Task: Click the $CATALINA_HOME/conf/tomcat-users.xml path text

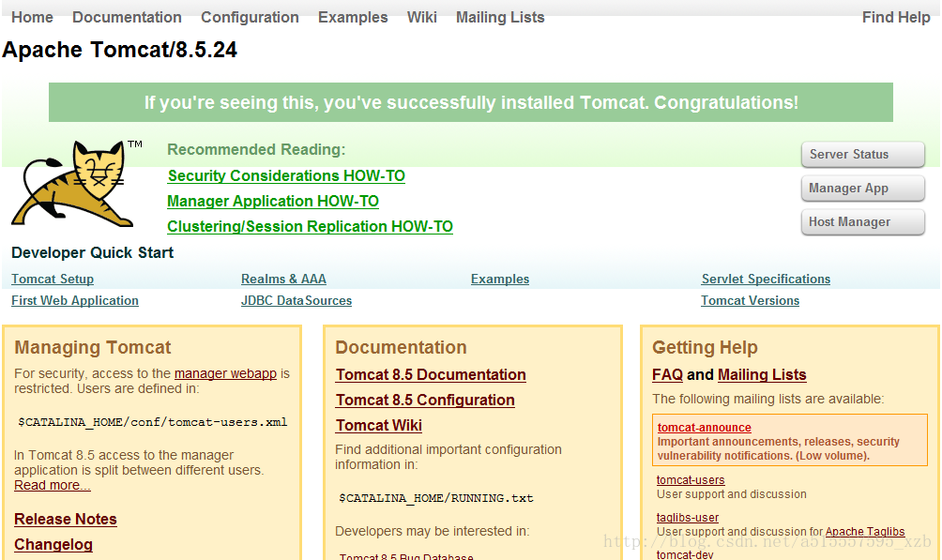Action: click(x=153, y=422)
